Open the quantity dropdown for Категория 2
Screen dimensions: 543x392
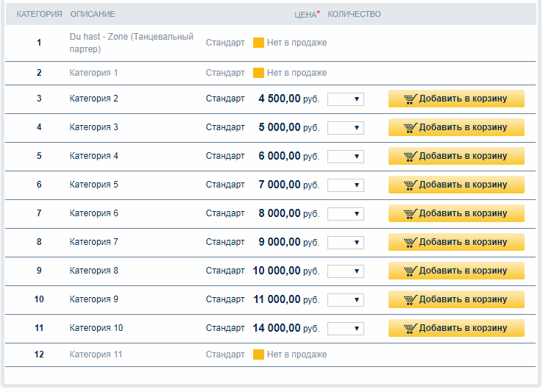tap(346, 99)
